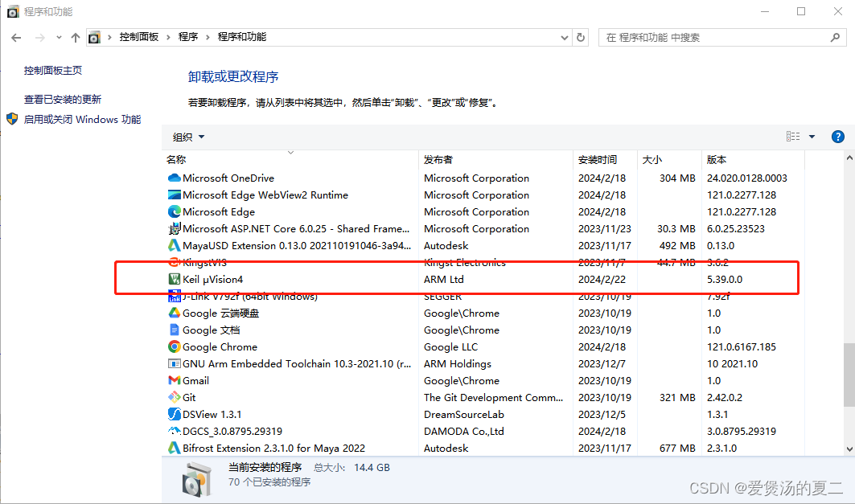The width and height of the screenshot is (855, 504).
Task: Click DreamSourceLab publisher cell
Action: coord(464,415)
